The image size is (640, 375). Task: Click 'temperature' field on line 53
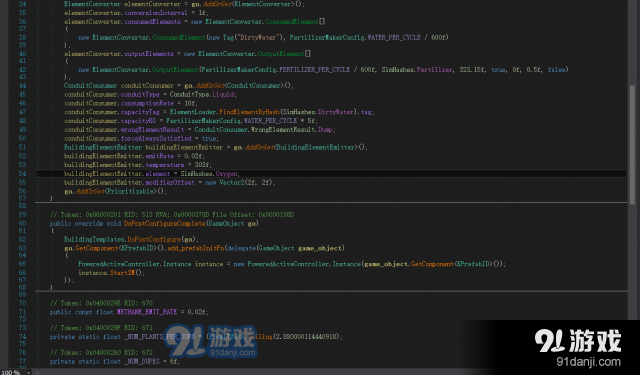tap(165, 165)
